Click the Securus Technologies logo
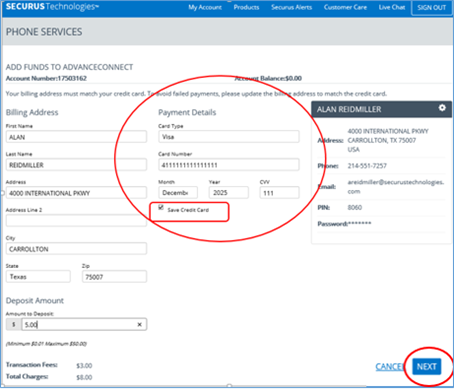Screen dimensions: 454x390 (52, 7)
